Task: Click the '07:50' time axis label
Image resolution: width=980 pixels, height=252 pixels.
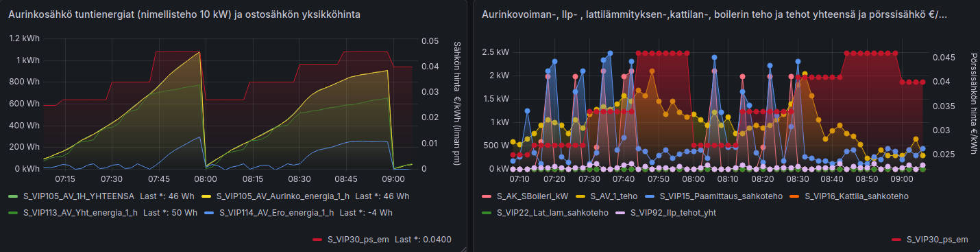Action: pos(659,179)
